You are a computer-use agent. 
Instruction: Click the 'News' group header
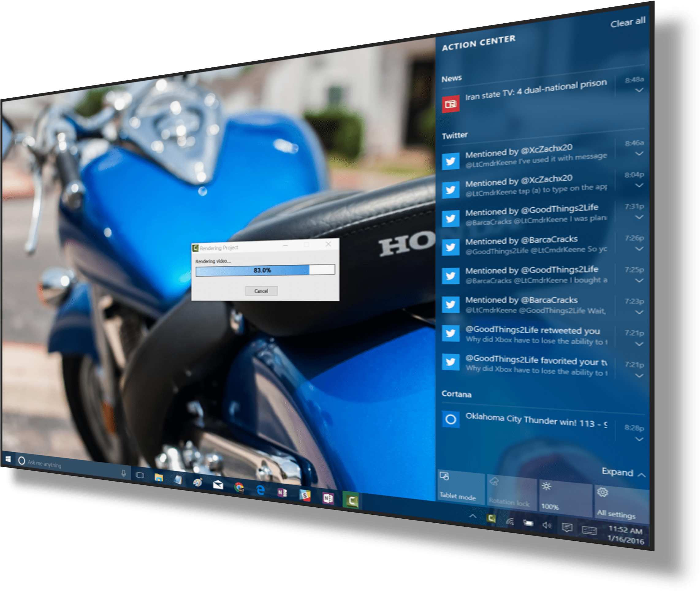(451, 79)
